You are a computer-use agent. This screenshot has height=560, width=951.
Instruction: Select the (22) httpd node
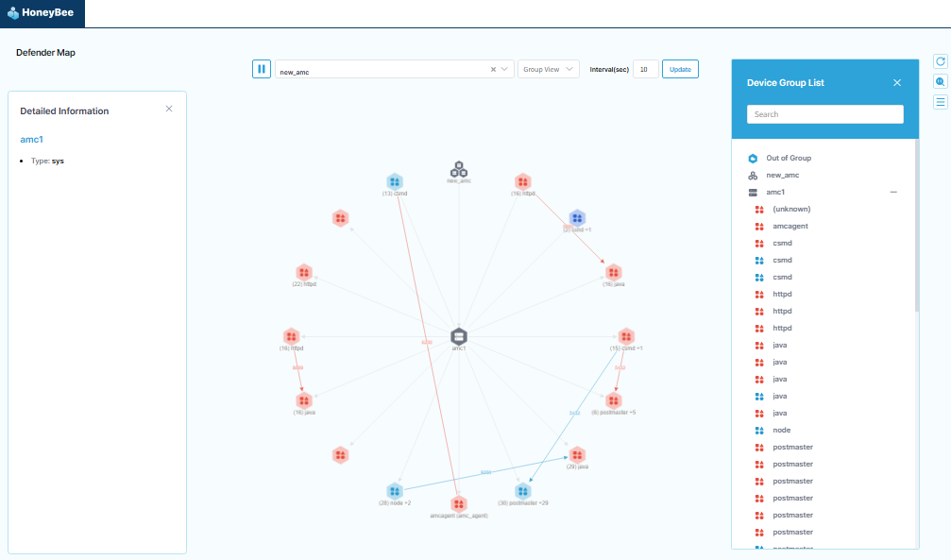pos(304,272)
